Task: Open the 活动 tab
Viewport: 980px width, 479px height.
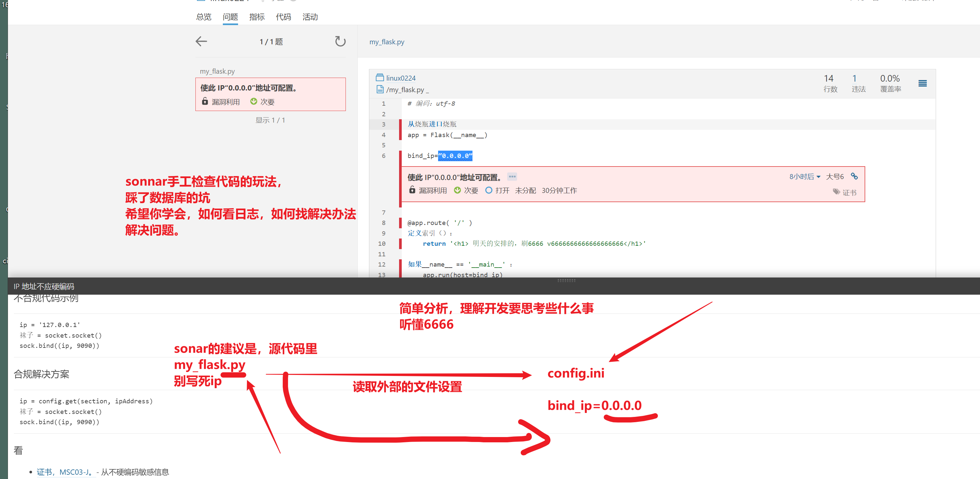Action: [x=310, y=17]
